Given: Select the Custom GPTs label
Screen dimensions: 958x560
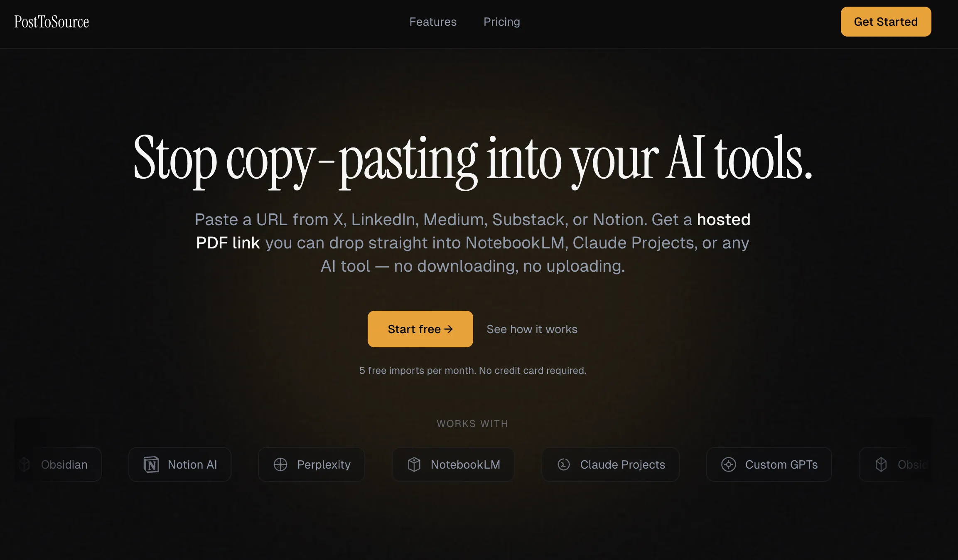Looking at the screenshot, I should point(781,464).
